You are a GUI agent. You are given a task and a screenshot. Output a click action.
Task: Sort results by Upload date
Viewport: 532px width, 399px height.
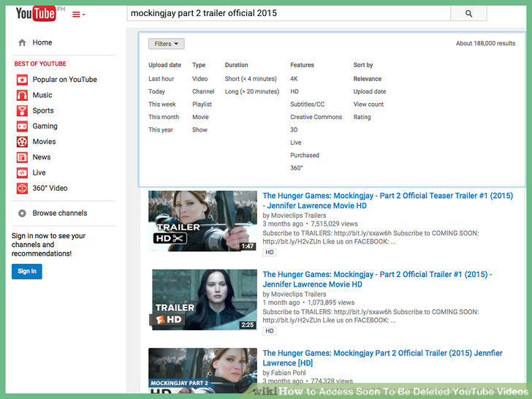coord(370,91)
